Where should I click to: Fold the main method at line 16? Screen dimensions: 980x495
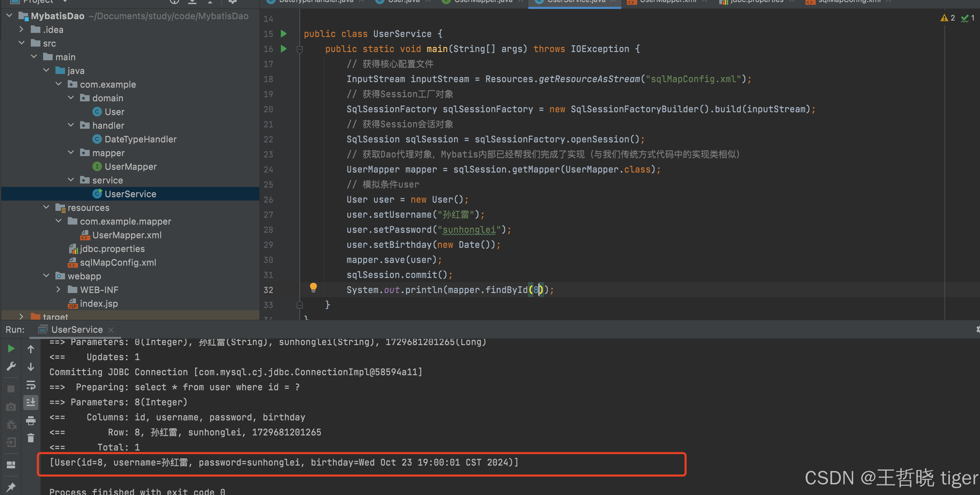(x=300, y=49)
